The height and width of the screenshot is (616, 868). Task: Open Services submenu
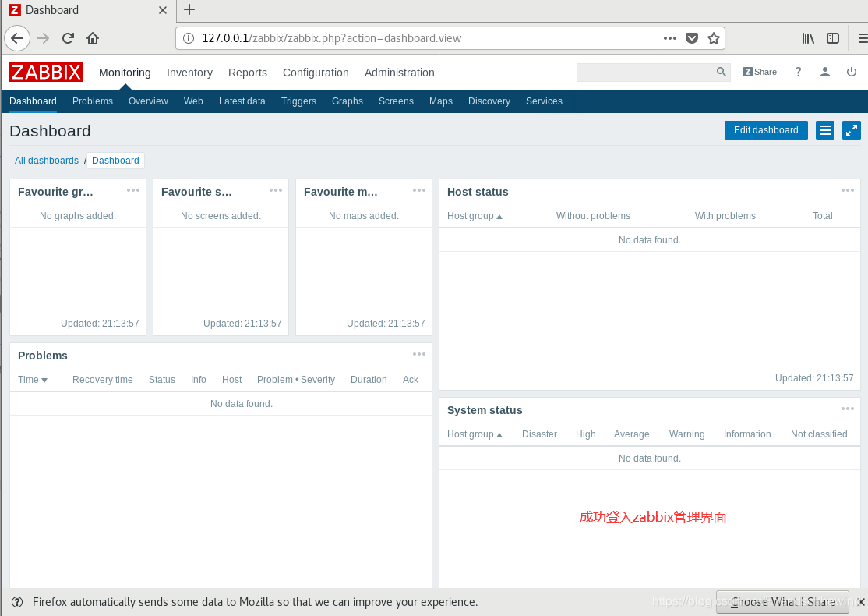point(544,101)
